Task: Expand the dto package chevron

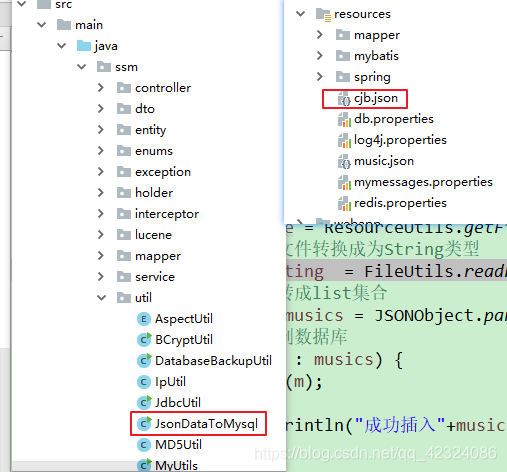Action: coord(101,109)
